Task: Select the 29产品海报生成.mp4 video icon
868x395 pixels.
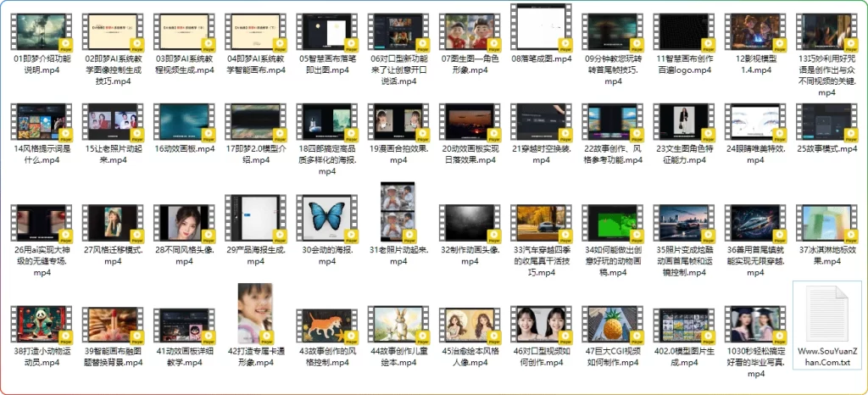Action: coord(255,217)
